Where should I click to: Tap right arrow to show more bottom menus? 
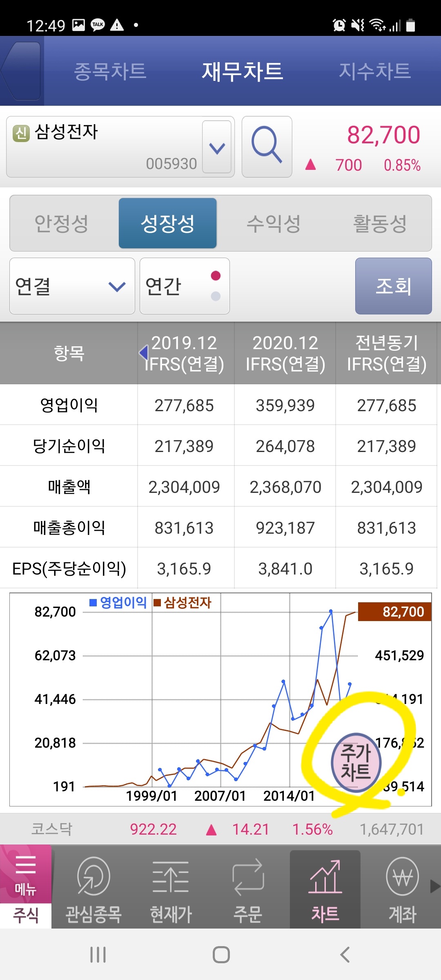[435, 886]
